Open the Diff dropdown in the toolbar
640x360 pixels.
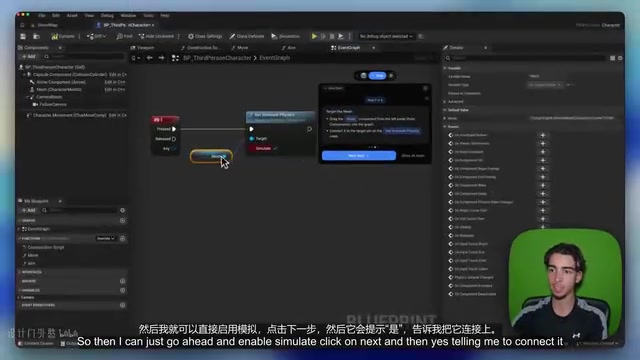(96, 36)
